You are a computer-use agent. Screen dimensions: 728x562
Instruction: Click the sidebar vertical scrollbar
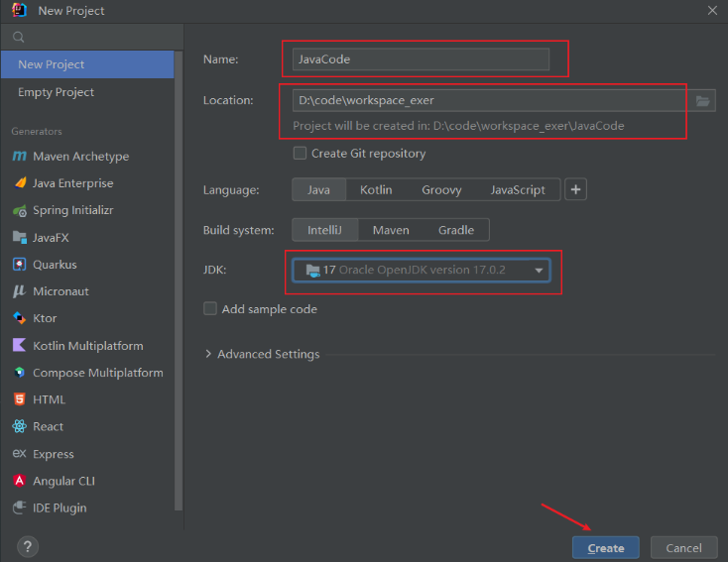pyautogui.click(x=179, y=281)
